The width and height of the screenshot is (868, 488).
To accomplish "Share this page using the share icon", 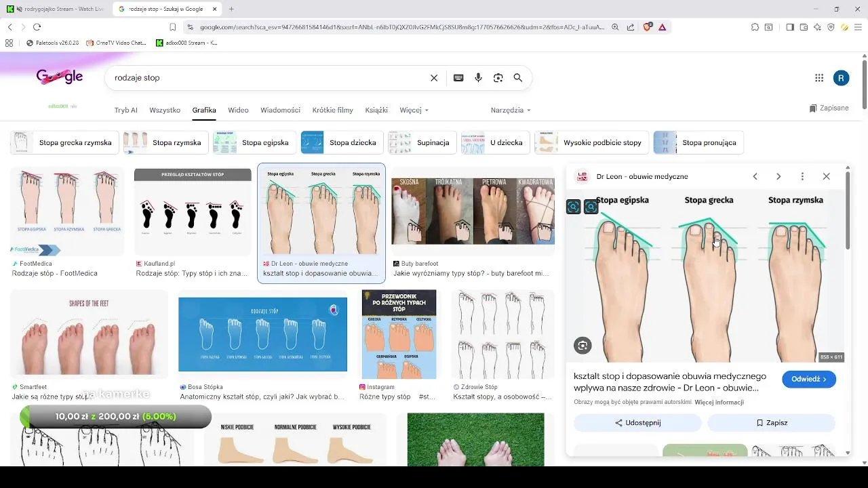I will pyautogui.click(x=631, y=27).
